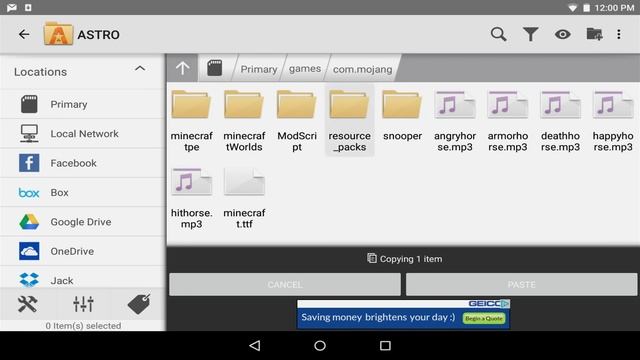Open the GEICO ad info icon
The width and height of the screenshot is (640, 360).
tap(505, 303)
